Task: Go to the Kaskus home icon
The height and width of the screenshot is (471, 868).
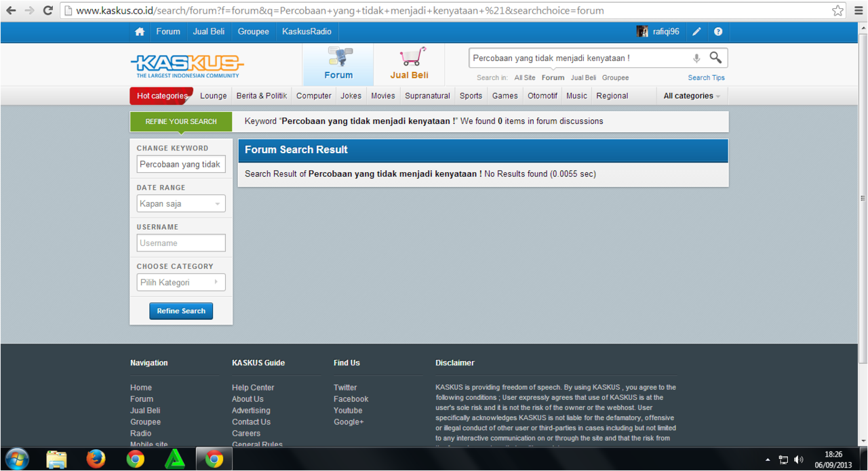Action: [x=140, y=32]
